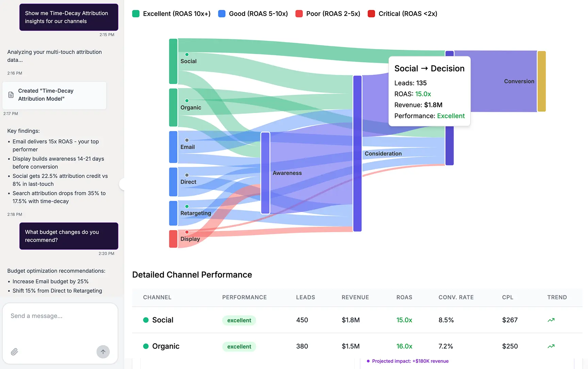Screen dimensions: 588x369
Task: Click the CONV. RATE column header
Action: point(456,297)
